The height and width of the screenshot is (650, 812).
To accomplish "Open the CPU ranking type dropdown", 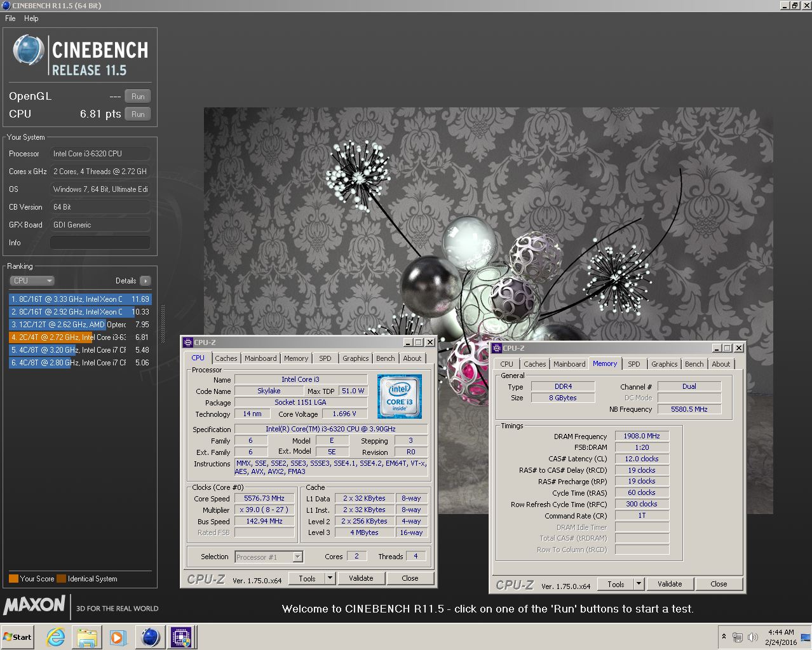I will click(32, 281).
